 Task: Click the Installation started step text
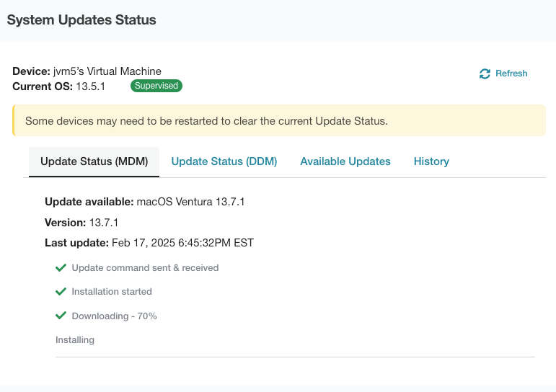(112, 292)
